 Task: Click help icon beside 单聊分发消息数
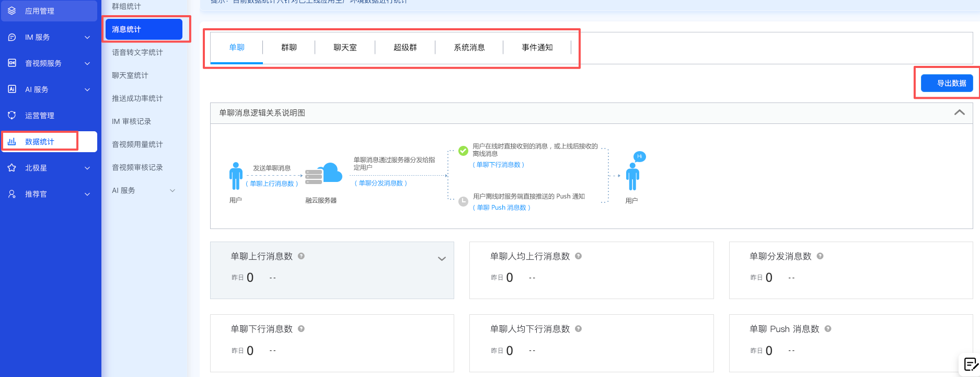[x=820, y=256]
